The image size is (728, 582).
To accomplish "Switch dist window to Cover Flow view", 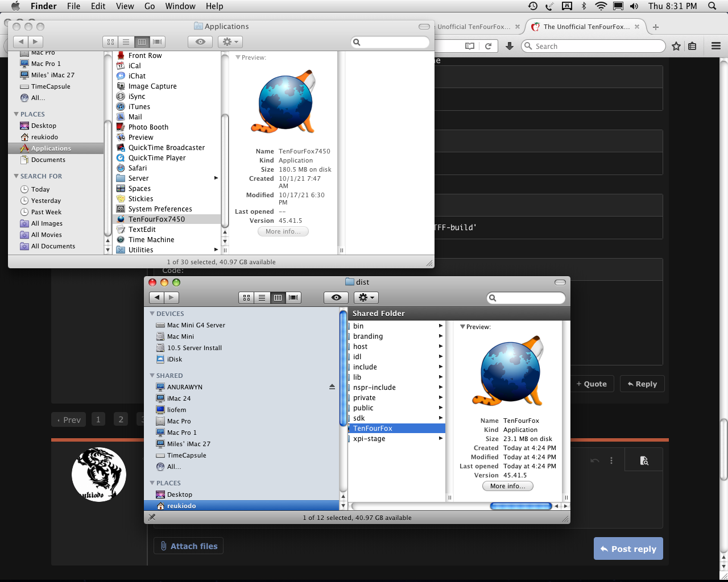I will (x=293, y=298).
